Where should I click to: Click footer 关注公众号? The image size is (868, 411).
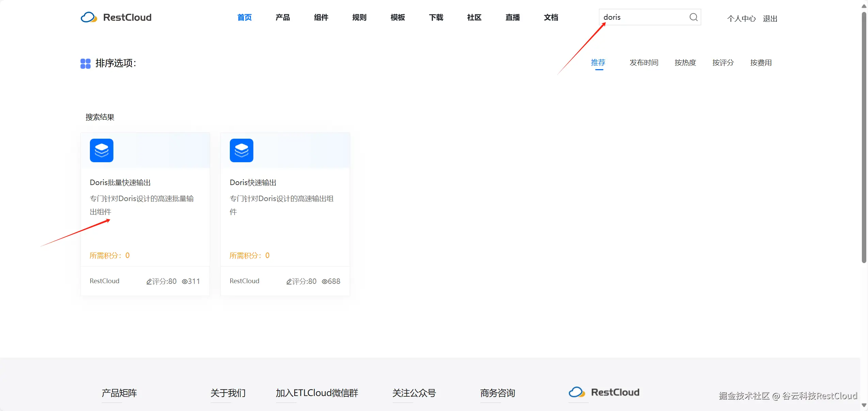pos(414,393)
